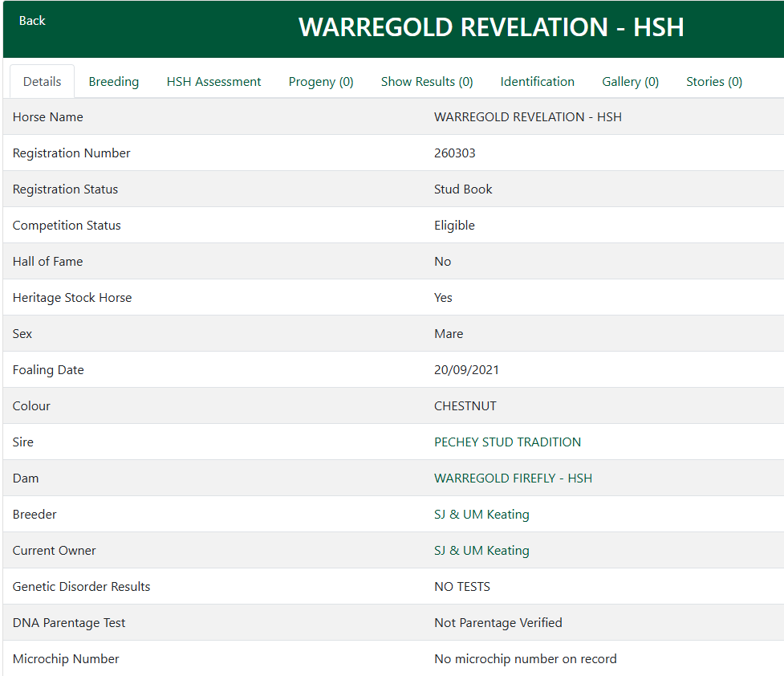Open Show Results (0) tab

tap(426, 82)
